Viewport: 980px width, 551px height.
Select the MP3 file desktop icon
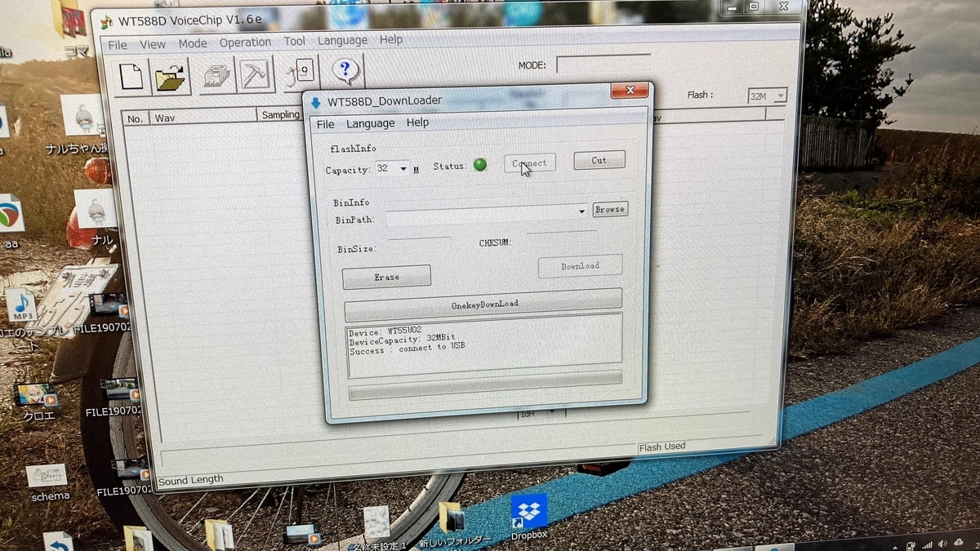(20, 307)
